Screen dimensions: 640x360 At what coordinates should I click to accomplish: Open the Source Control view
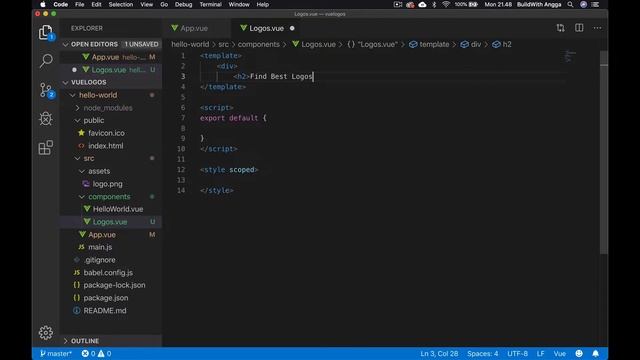point(46,90)
